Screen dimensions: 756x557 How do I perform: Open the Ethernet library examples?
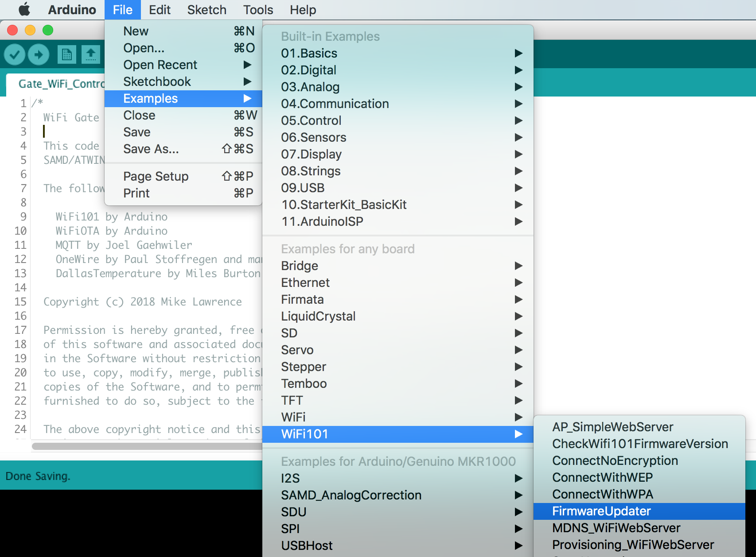[x=398, y=282]
